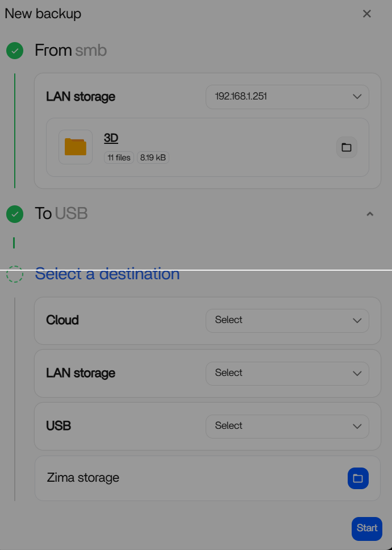Open the USB destination Select dropdown

pos(287,426)
